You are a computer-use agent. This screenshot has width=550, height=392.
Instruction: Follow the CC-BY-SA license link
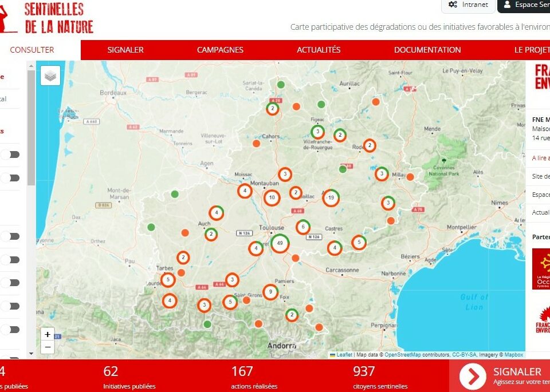pos(464,354)
